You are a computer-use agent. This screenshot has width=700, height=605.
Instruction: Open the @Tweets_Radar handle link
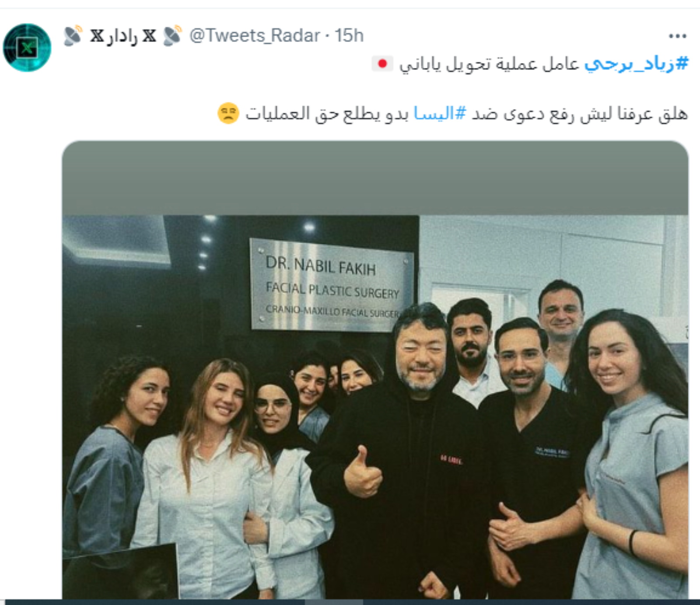255,35
